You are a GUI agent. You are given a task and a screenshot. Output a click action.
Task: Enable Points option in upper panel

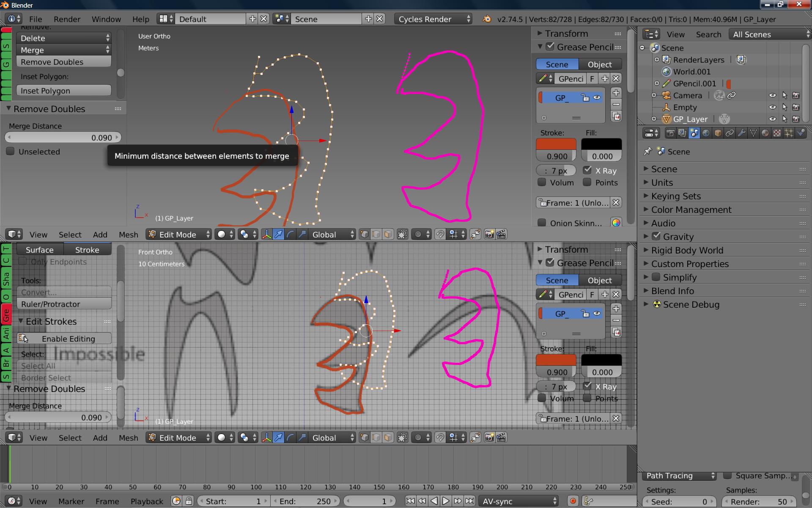click(x=587, y=182)
